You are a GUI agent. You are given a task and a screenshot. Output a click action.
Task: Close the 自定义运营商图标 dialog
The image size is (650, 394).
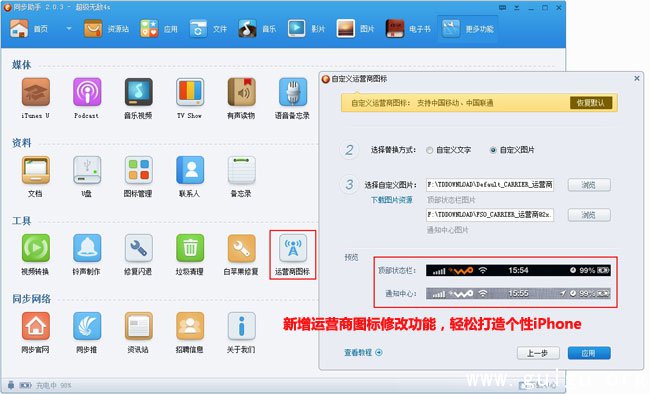pos(637,78)
